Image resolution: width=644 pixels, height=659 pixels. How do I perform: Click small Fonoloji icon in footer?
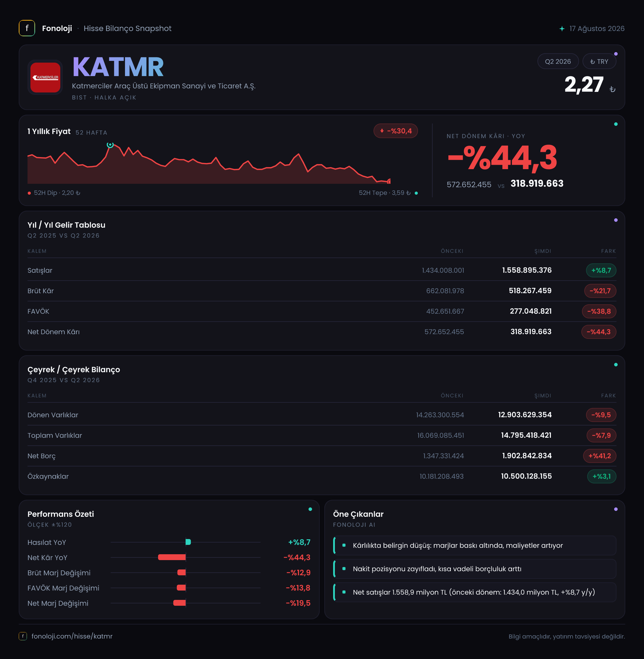(x=23, y=636)
